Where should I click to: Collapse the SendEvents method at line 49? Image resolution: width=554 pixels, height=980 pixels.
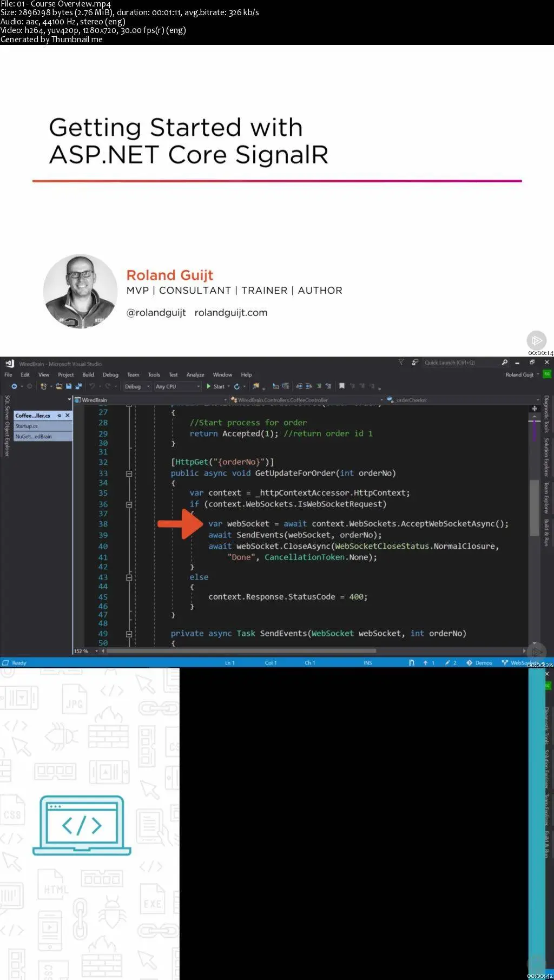point(129,634)
